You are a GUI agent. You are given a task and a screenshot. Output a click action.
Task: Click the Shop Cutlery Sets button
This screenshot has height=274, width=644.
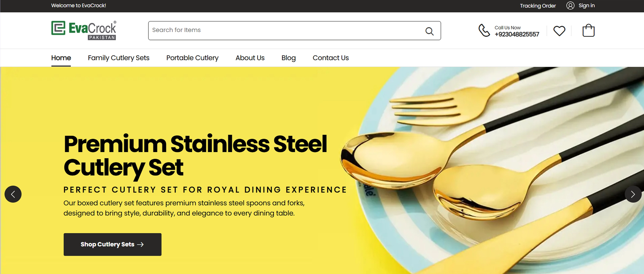(112, 244)
